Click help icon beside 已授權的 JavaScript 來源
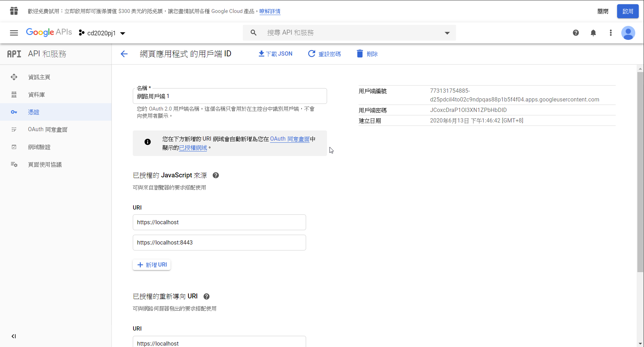This screenshot has width=644, height=347. [216, 175]
